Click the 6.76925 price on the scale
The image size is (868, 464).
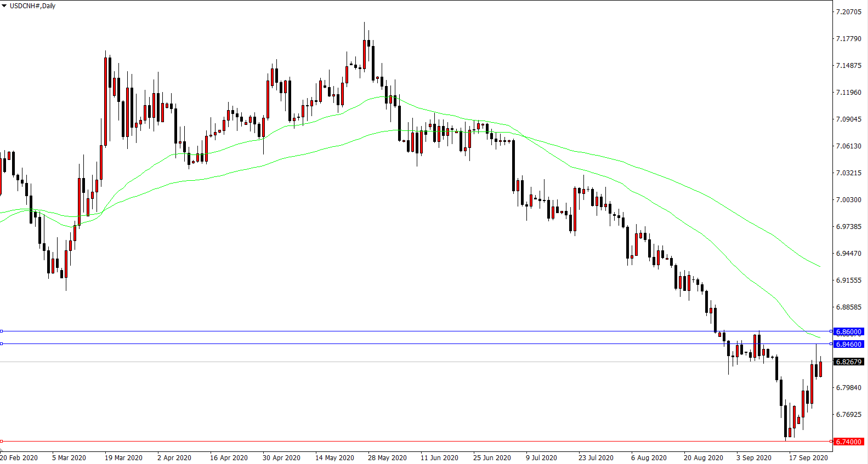[x=848, y=415]
